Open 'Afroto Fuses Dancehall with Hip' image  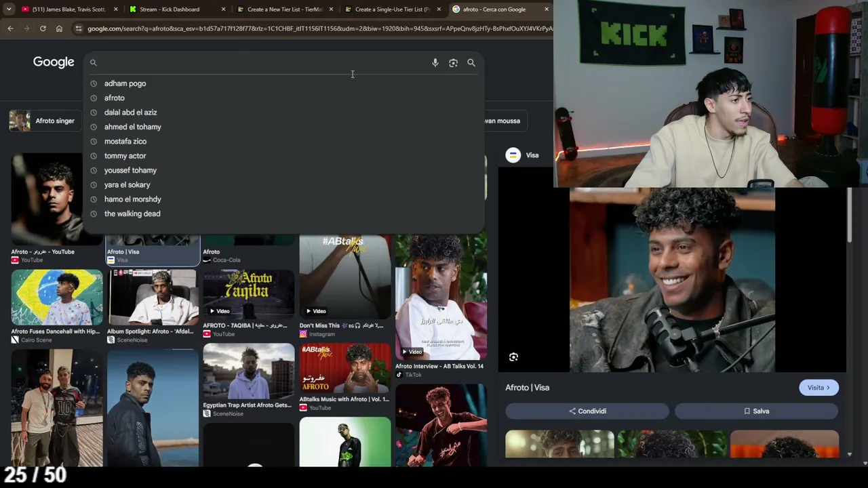click(57, 298)
